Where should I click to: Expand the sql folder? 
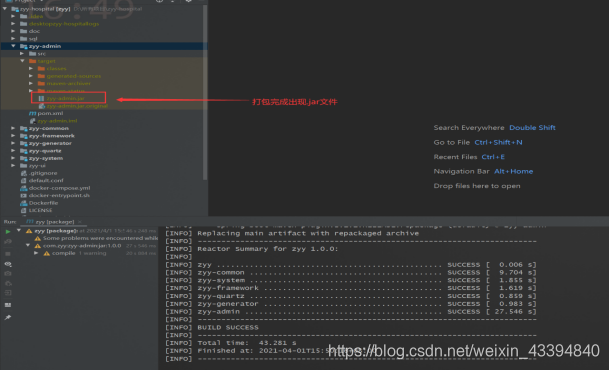pyautogui.click(x=13, y=39)
